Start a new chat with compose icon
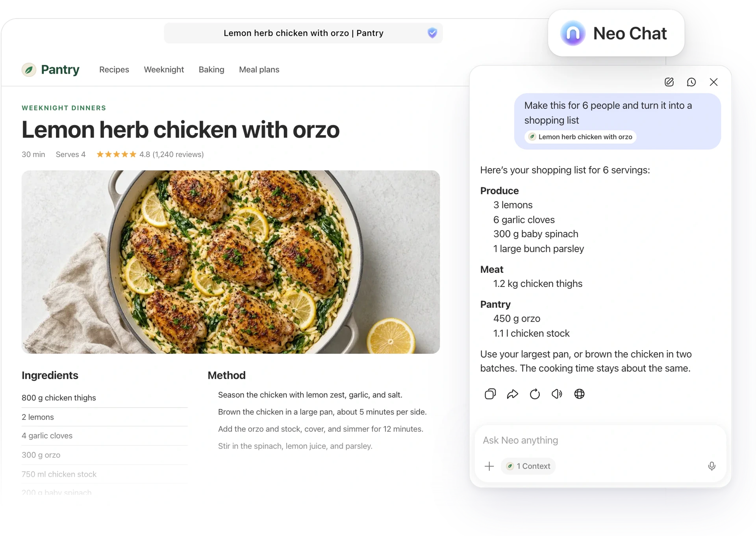The width and height of the screenshot is (756, 536). point(669,82)
